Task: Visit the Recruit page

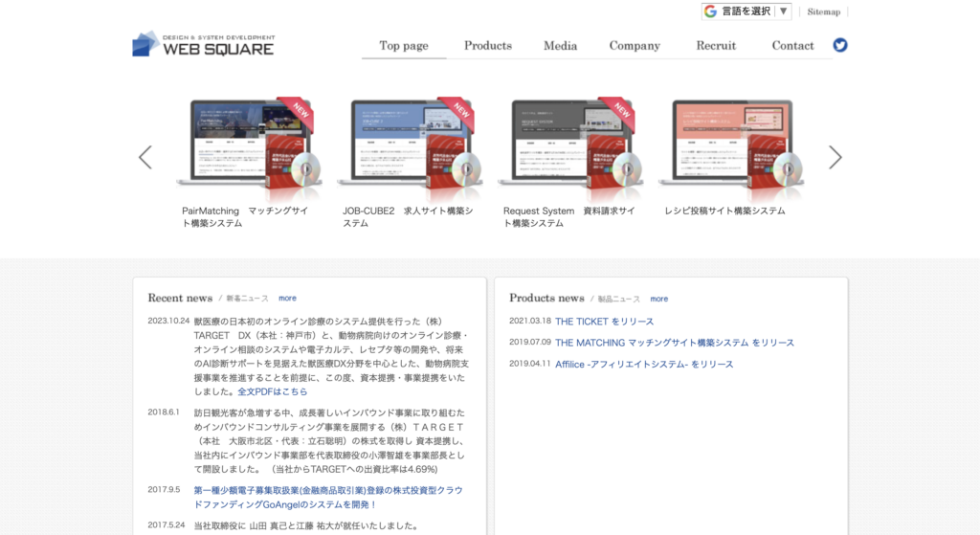Action: click(x=716, y=46)
